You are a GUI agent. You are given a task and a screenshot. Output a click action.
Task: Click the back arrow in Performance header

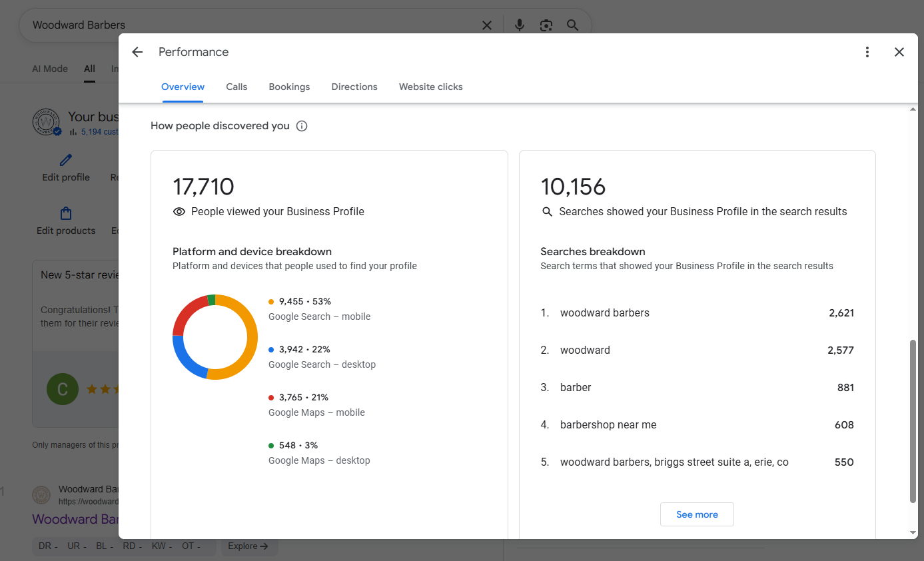137,52
